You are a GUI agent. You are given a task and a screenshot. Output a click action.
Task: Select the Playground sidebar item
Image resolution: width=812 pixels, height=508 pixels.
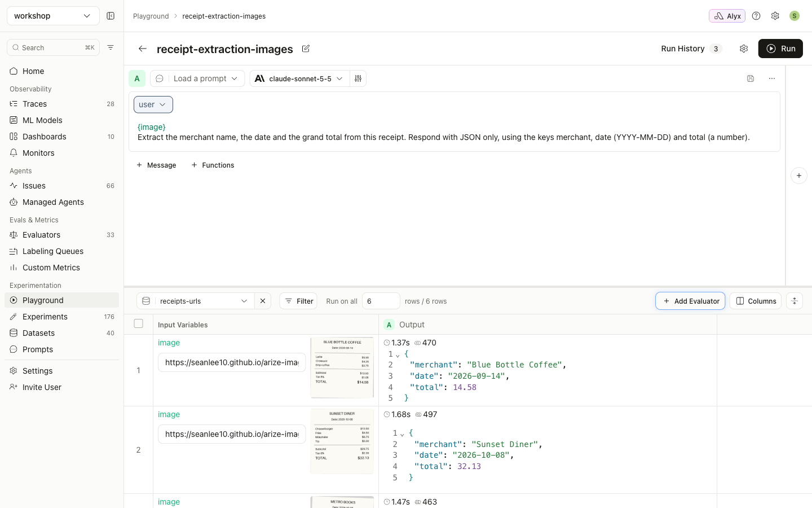tap(62, 300)
